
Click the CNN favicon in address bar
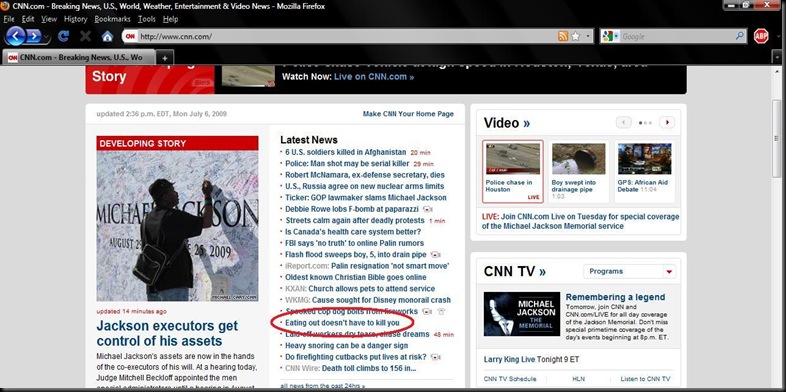click(130, 36)
